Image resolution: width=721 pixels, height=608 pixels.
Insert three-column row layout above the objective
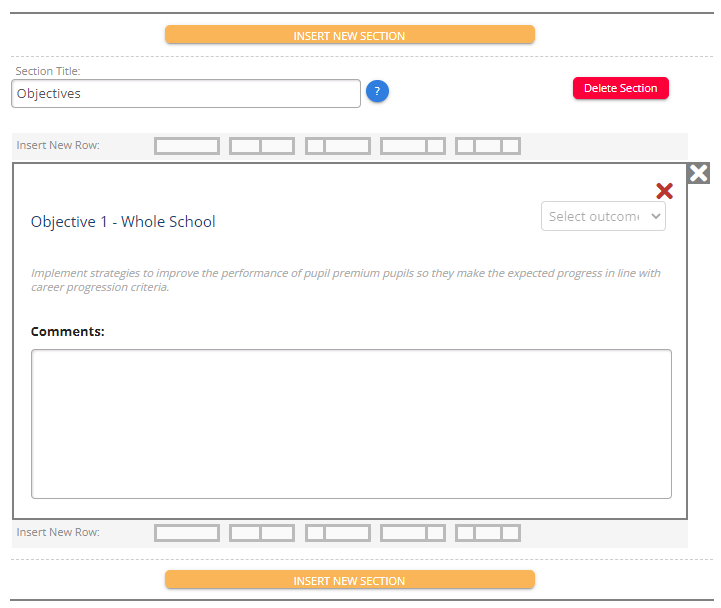coord(488,146)
